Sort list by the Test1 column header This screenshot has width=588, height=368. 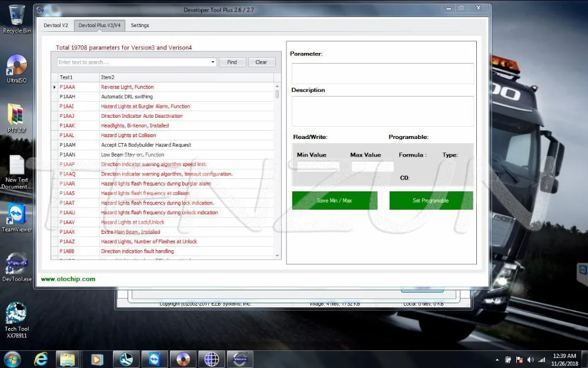click(x=79, y=77)
